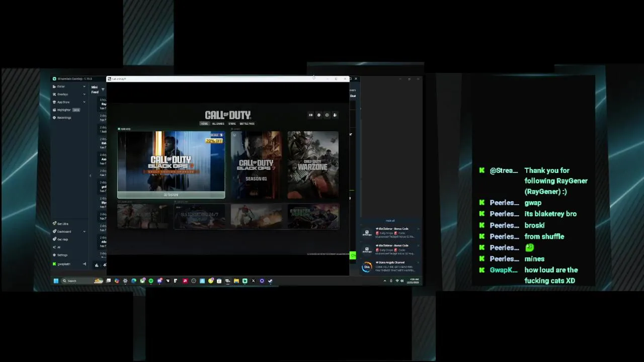Open the Sweater Weather thumbnail

pos(313,217)
